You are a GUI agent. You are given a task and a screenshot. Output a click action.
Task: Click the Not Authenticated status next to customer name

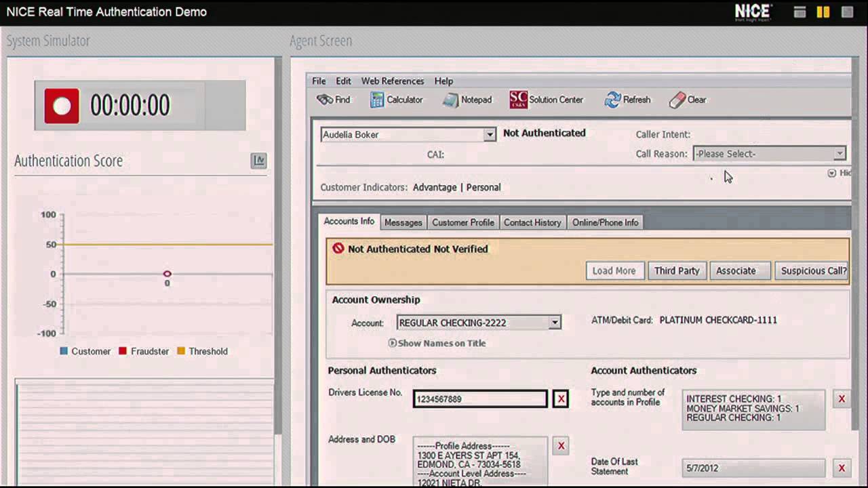544,133
